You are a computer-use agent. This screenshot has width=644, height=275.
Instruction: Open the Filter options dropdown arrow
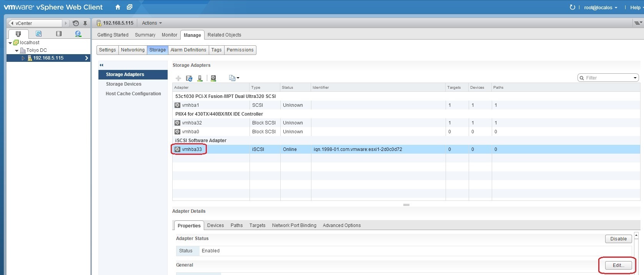pyautogui.click(x=635, y=78)
